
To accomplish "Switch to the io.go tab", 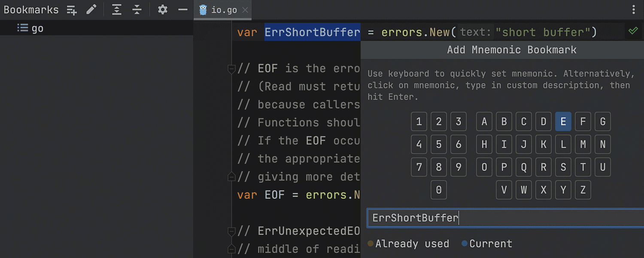I will click(x=224, y=10).
